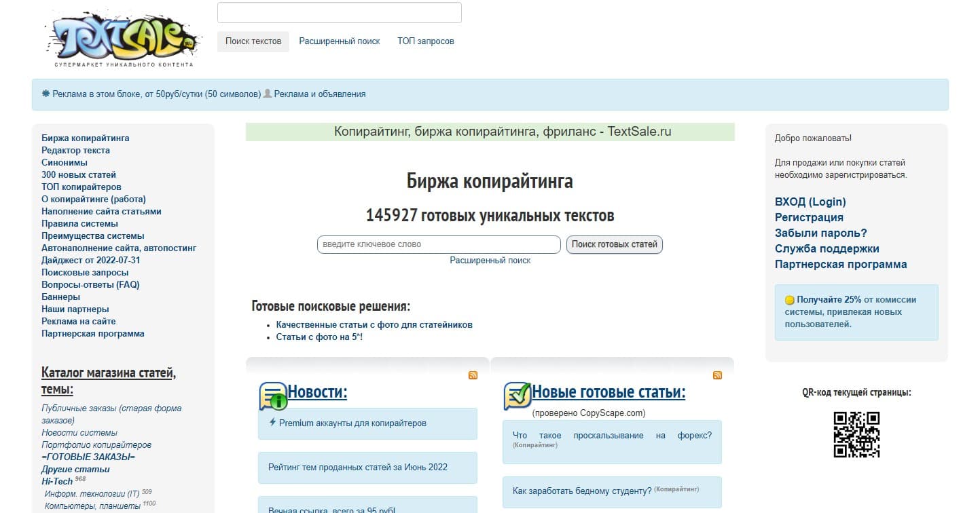Screen dimensions: 980x513
Task: Open Качественные статьи с фото для статейников
Action: coord(374,325)
